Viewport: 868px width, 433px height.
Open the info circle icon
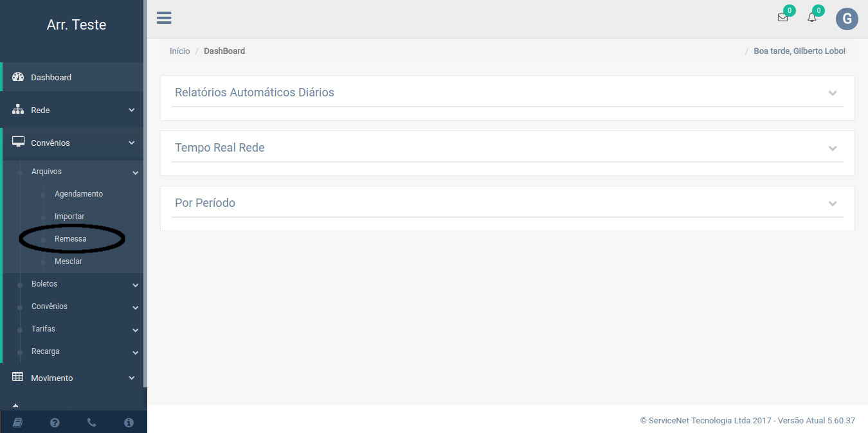[x=129, y=422]
